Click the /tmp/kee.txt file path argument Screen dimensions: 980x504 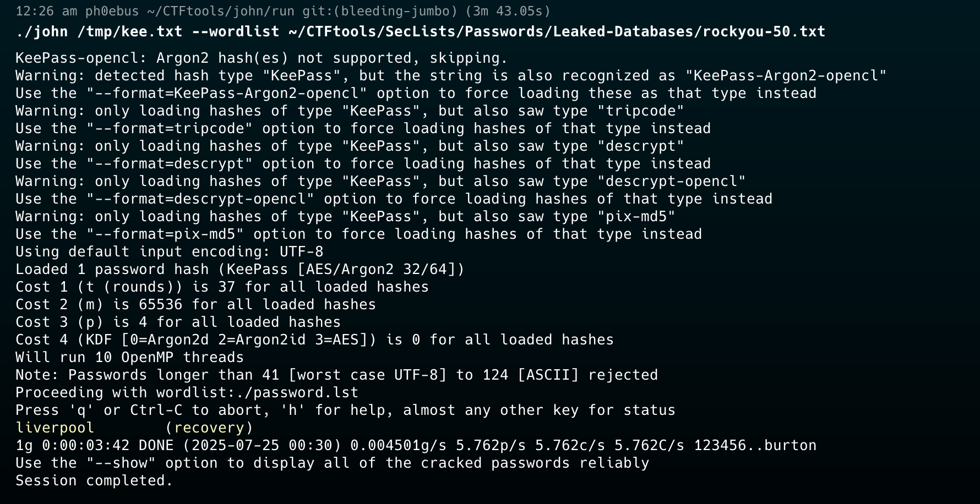pos(130,31)
